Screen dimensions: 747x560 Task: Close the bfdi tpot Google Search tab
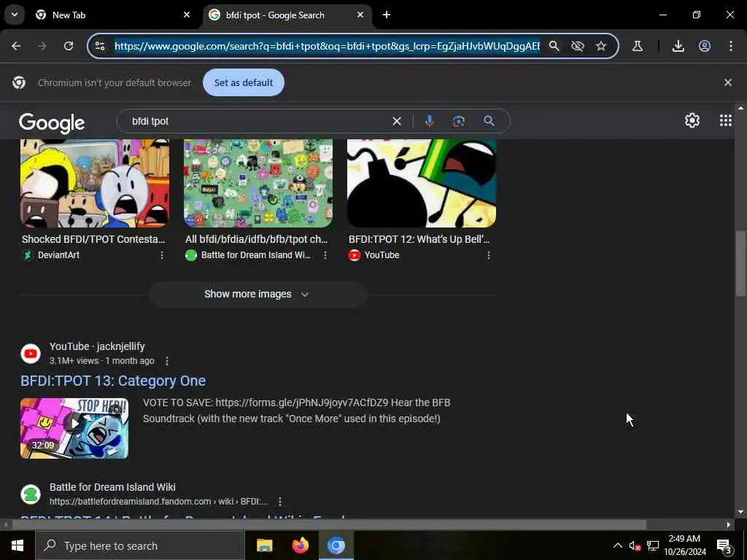pyautogui.click(x=360, y=15)
